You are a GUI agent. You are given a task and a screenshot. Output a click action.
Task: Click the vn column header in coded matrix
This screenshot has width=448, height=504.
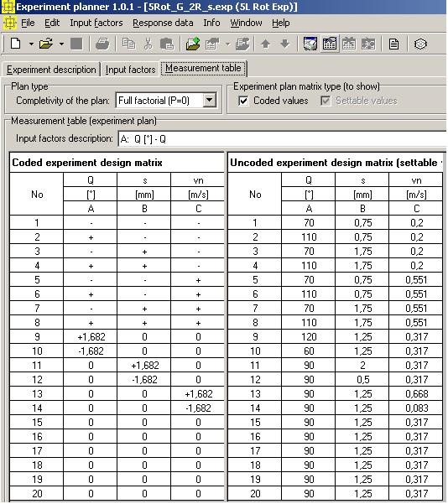tap(198, 180)
